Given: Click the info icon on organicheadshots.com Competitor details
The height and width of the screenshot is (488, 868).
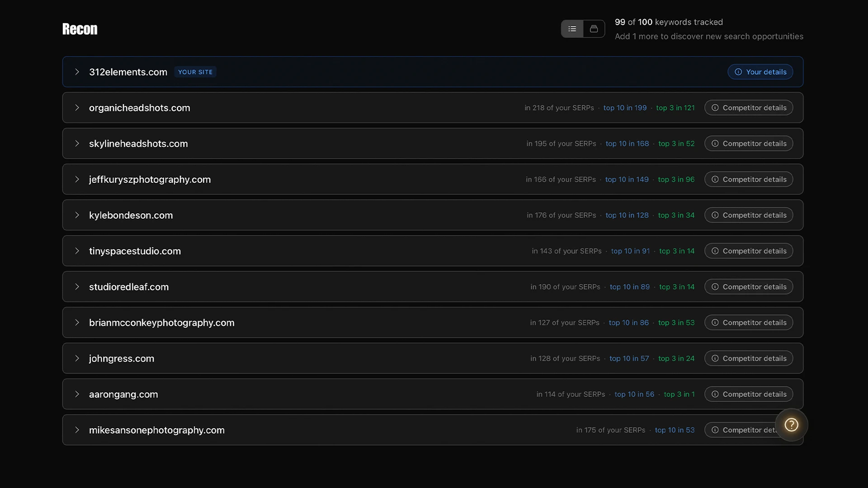Looking at the screenshot, I should pos(715,108).
